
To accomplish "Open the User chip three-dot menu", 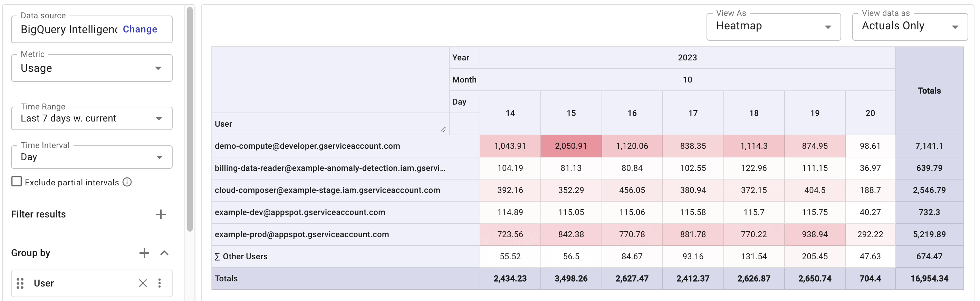I will (x=160, y=283).
